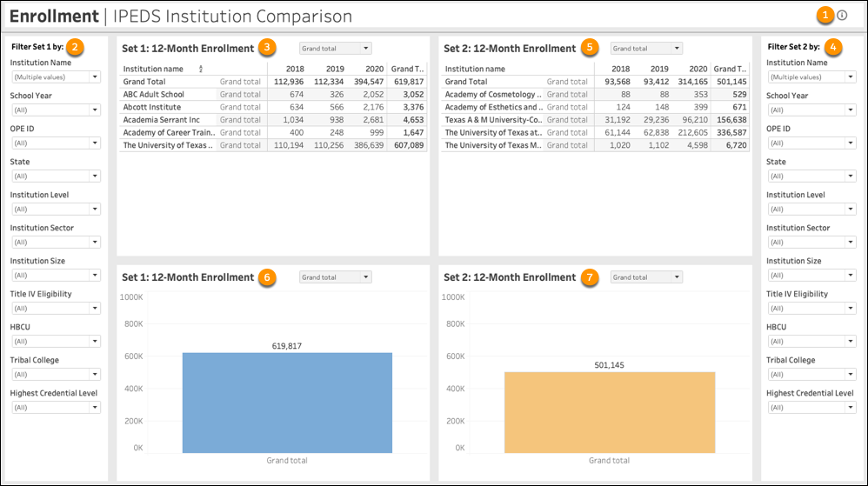Viewport: 868px width, 486px height.
Task: Open Filter Set 1 Institution Sector dropdown
Action: coord(56,242)
